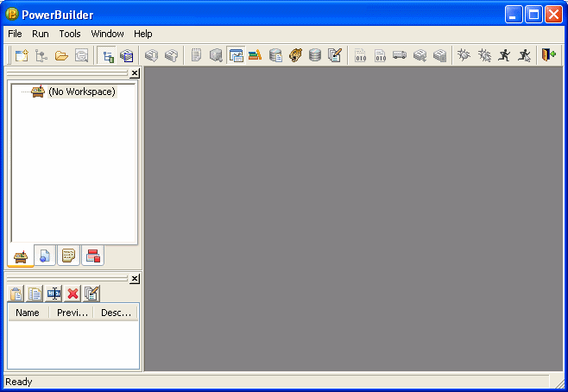The height and width of the screenshot is (392, 568).
Task: Click the Inherit hierarchy toolbar icon
Action: (41, 55)
